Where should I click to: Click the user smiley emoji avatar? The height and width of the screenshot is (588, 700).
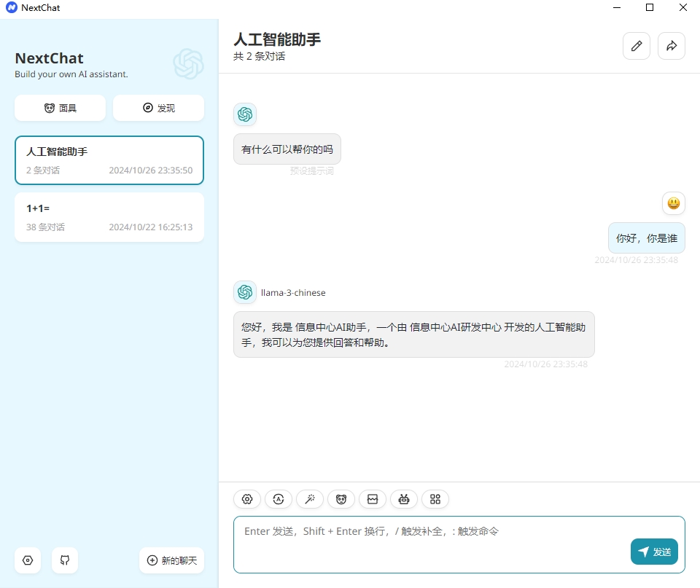674,203
